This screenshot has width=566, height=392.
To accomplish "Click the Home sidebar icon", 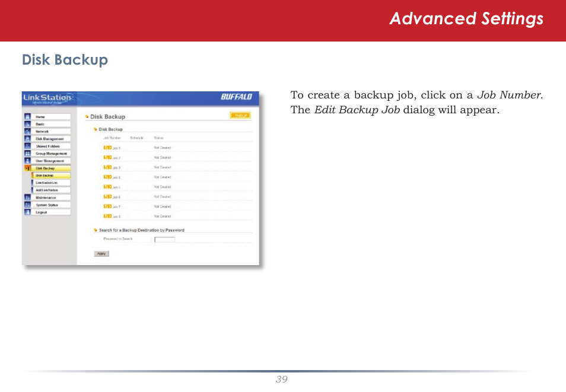I will tap(27, 117).
